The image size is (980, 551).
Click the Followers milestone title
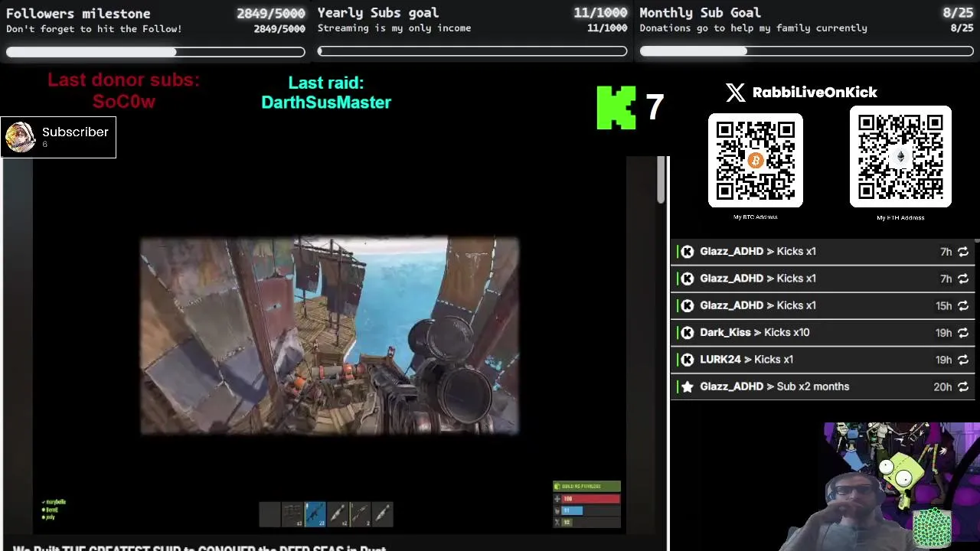(x=78, y=14)
